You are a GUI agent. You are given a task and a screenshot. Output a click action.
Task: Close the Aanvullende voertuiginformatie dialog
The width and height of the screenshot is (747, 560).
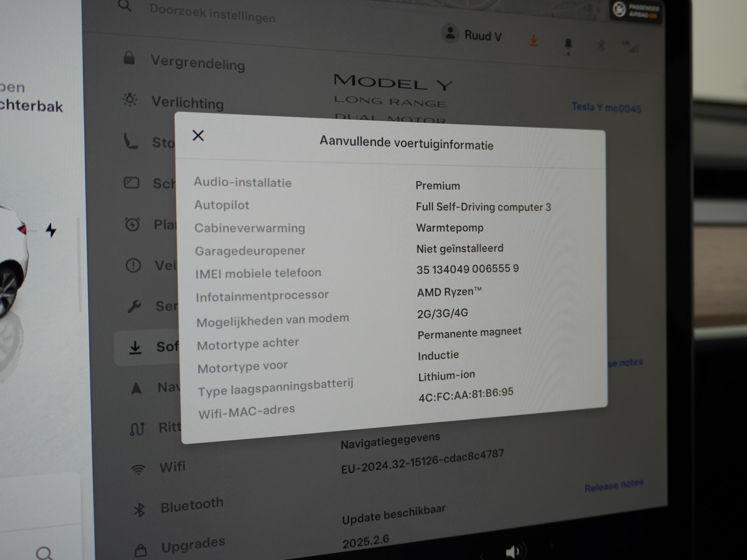point(198,135)
